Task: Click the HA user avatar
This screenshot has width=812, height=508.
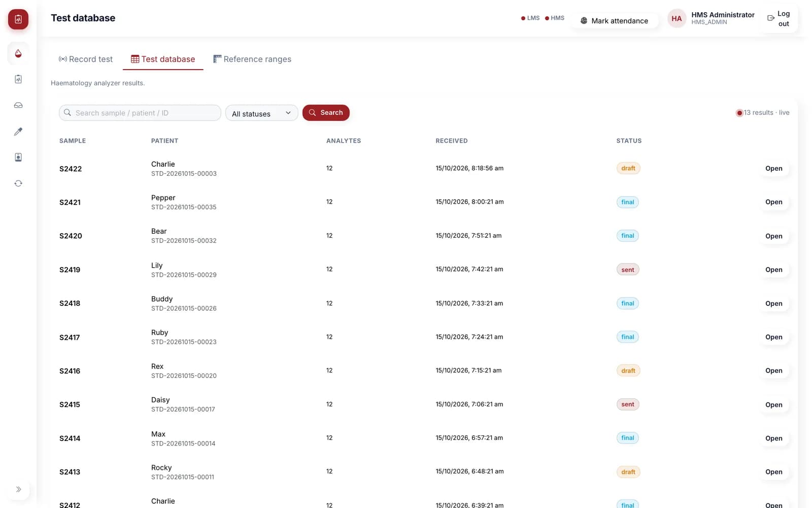Action: point(676,19)
